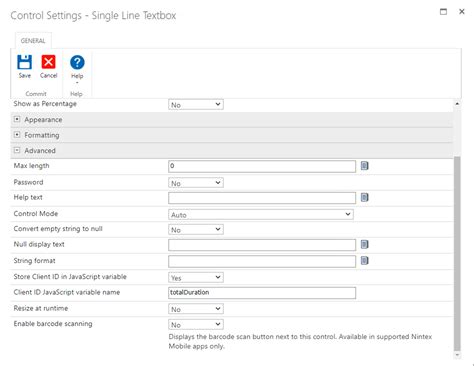Click the 'Client ID JavaScript variable name' label

67,292
